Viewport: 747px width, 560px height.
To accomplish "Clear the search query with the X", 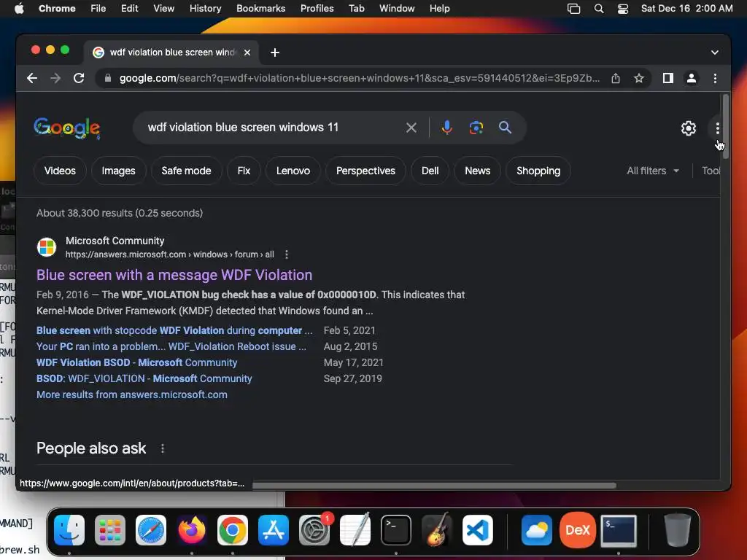I will 411,128.
